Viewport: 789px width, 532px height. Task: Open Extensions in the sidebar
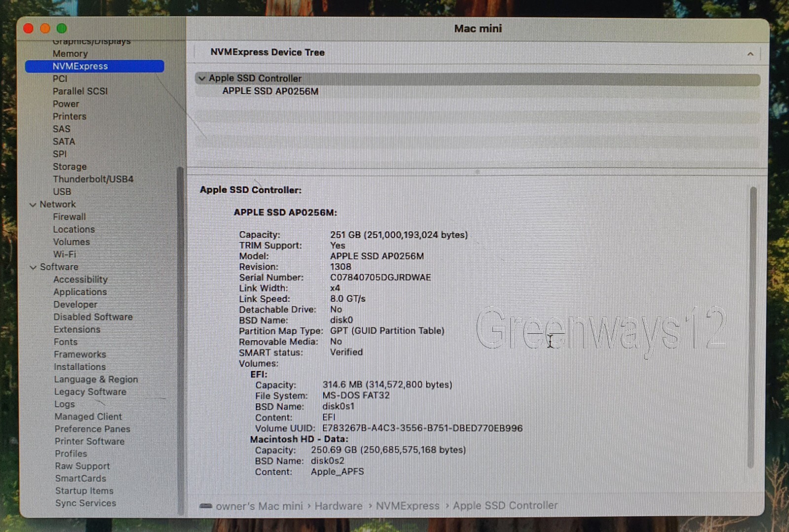pos(77,329)
